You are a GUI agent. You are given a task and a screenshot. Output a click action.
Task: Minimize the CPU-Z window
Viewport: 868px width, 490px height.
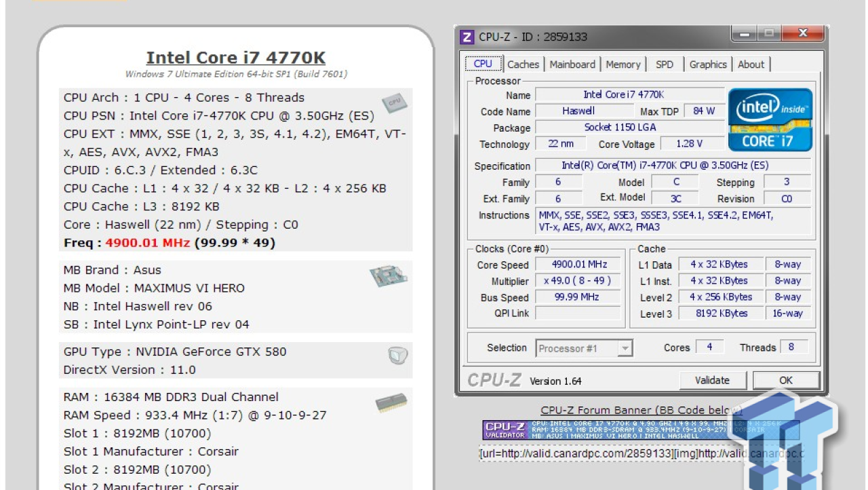pos(745,34)
